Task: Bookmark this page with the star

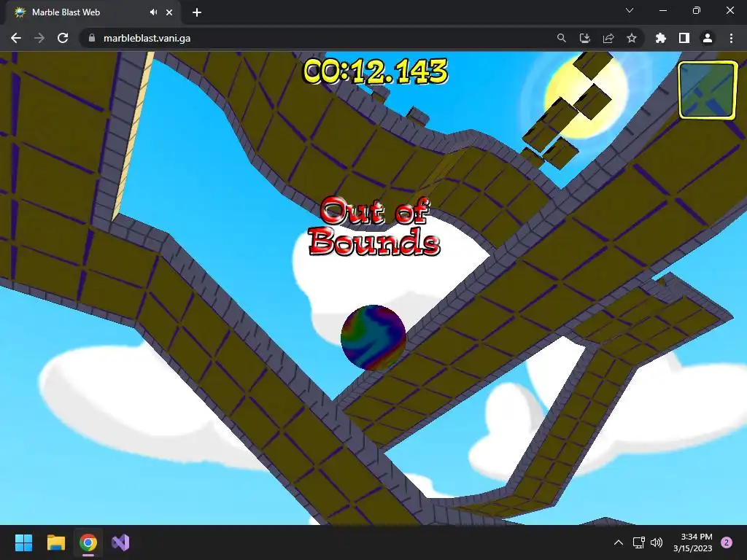Action: coord(632,38)
